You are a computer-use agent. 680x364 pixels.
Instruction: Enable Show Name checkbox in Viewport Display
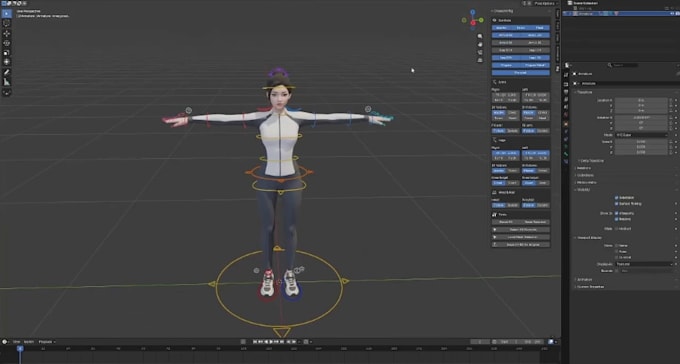coord(616,246)
